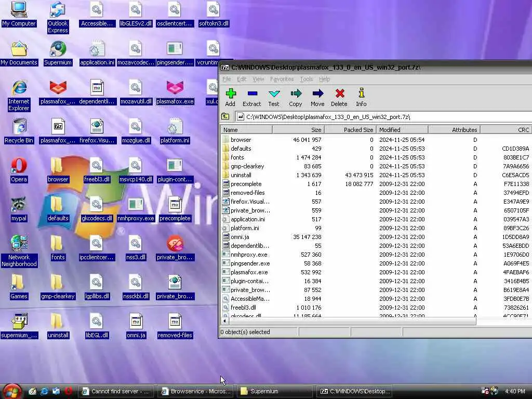Click the Info toolbar button
This screenshot has width=532, height=399.
click(362, 97)
